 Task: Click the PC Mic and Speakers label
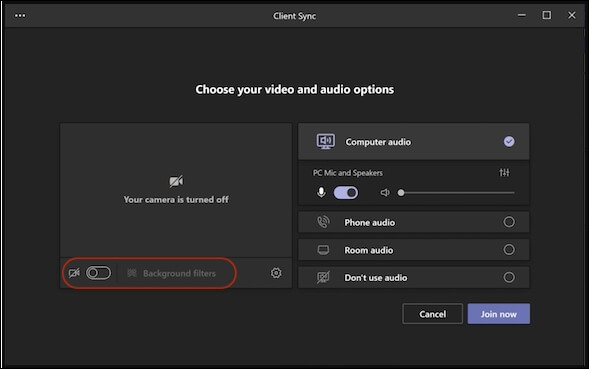point(348,173)
